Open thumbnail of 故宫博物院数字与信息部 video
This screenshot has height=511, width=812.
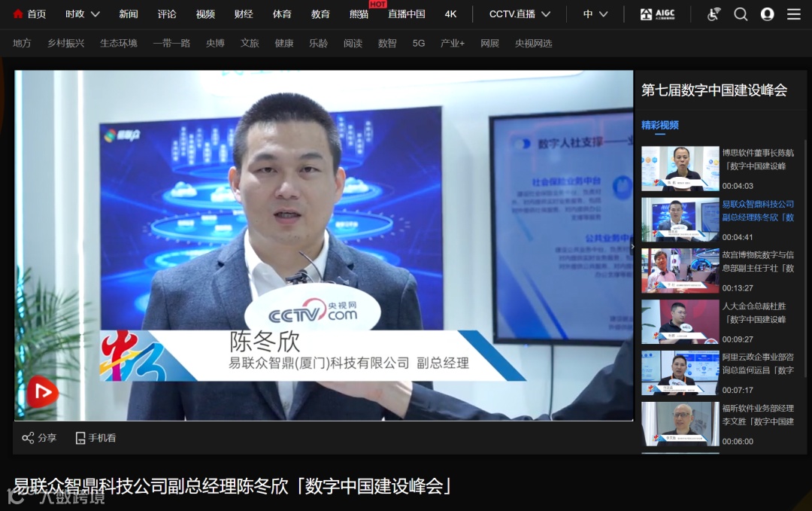tap(680, 270)
